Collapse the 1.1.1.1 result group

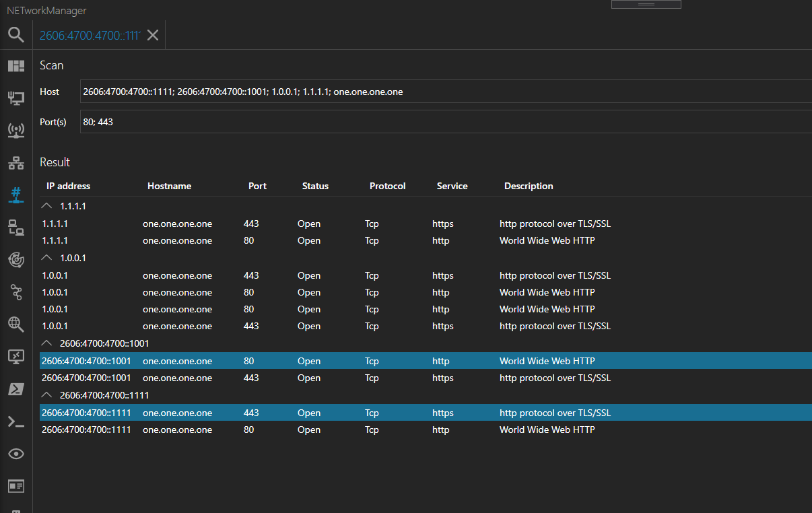46,206
